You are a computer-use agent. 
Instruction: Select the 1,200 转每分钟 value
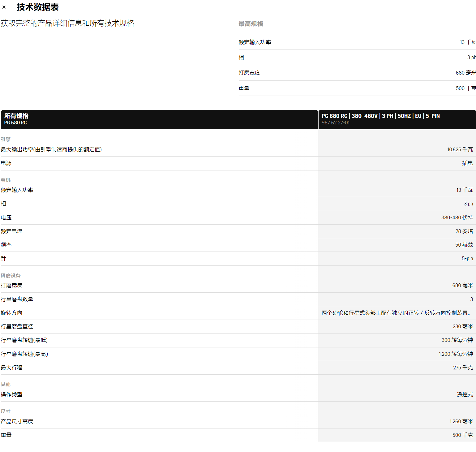pos(456,354)
